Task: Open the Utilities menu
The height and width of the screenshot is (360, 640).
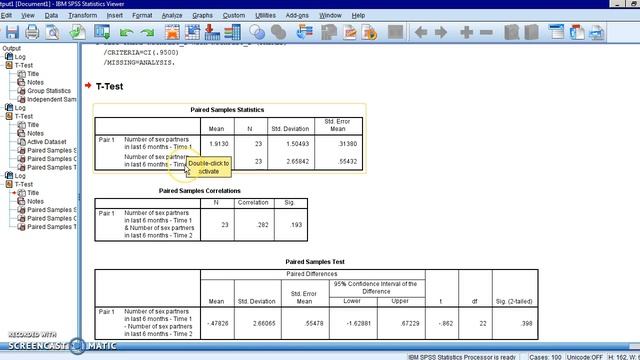Action: coord(265,16)
